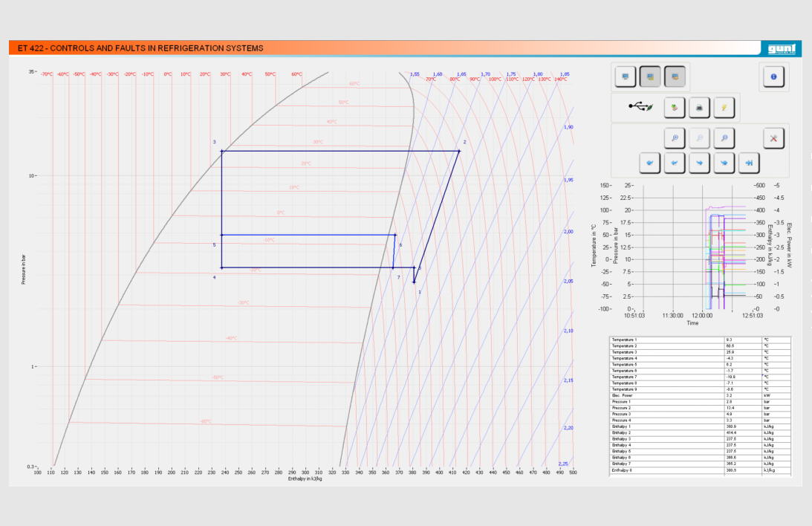
Task: Open the blue info button
Action: pyautogui.click(x=773, y=77)
